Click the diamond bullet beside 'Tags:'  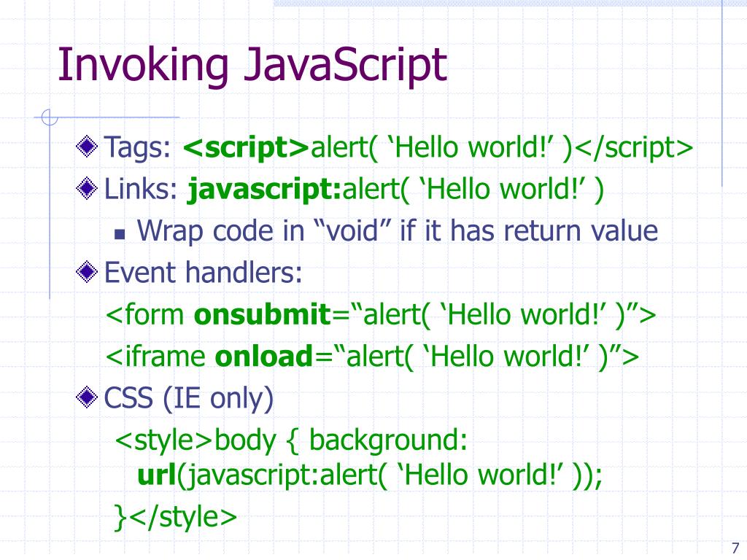[87, 146]
